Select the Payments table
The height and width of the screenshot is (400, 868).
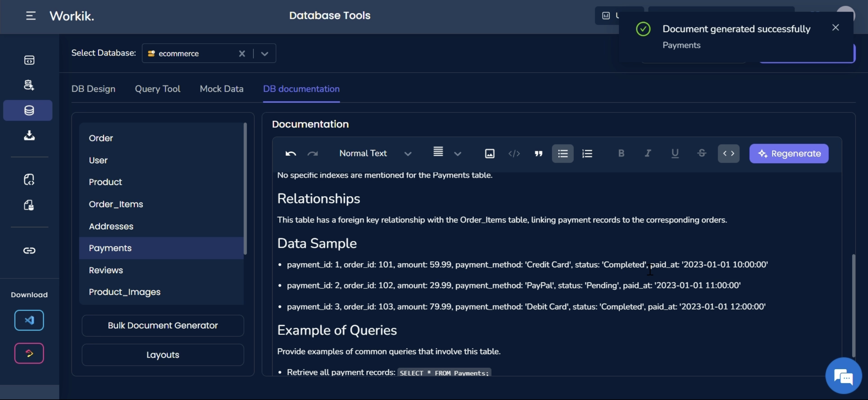pyautogui.click(x=161, y=248)
